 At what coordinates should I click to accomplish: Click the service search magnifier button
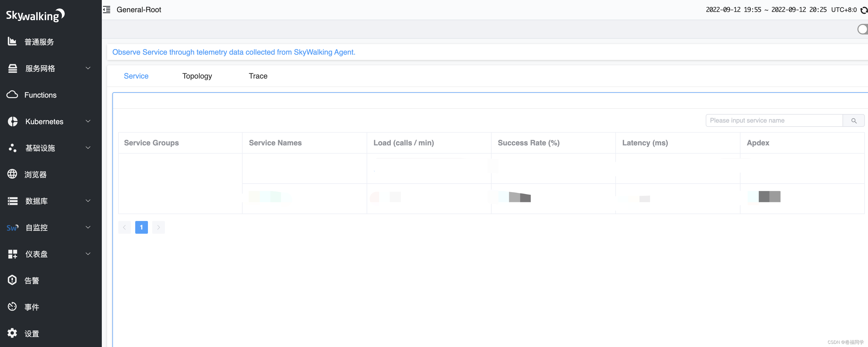tap(853, 120)
